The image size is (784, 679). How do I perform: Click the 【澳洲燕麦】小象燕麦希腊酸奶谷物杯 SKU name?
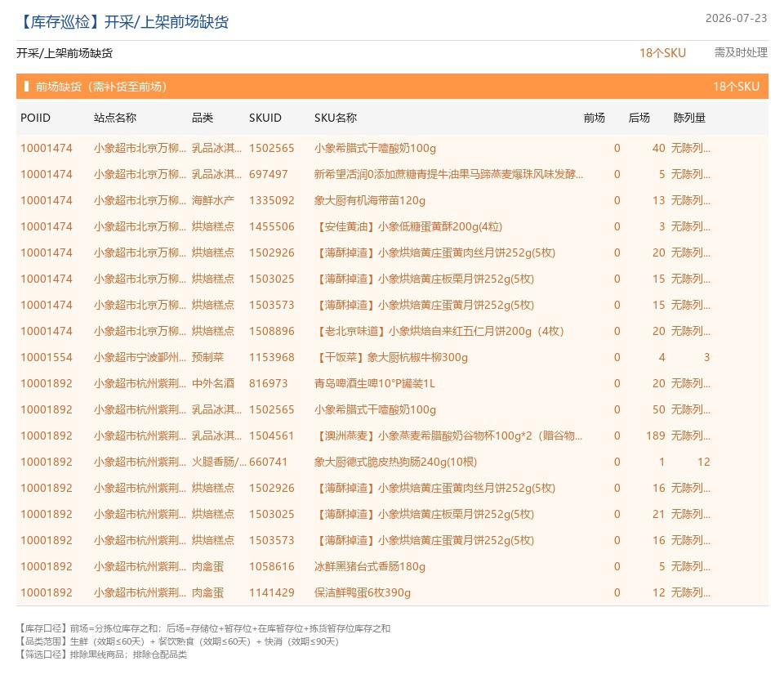pos(448,436)
